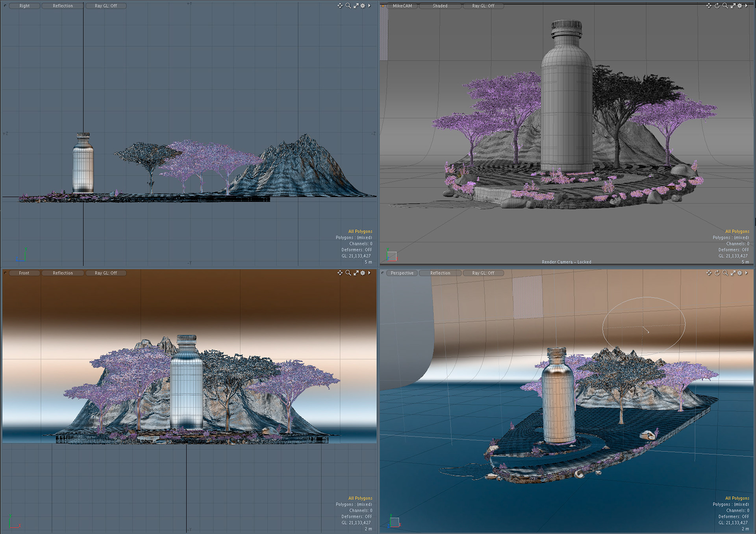Toggle Ray GL in the Right viewport
Viewport: 756px width, 534px height.
pyautogui.click(x=106, y=6)
